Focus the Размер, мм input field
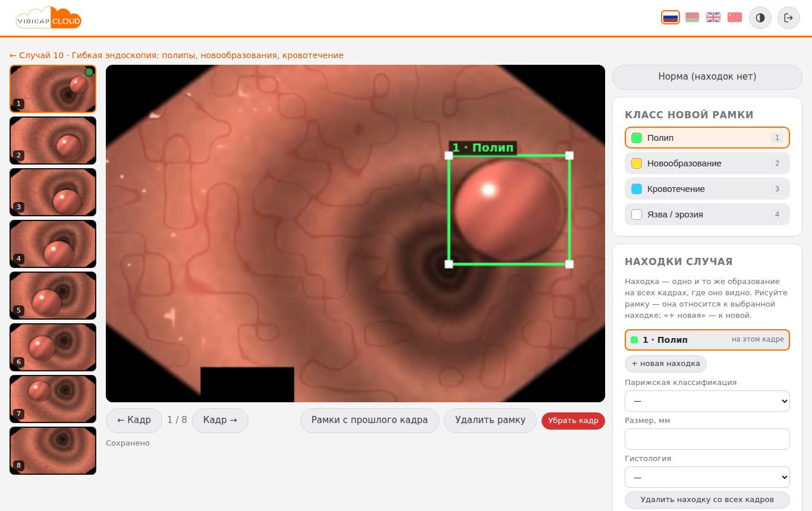This screenshot has height=511, width=812. coord(707,439)
